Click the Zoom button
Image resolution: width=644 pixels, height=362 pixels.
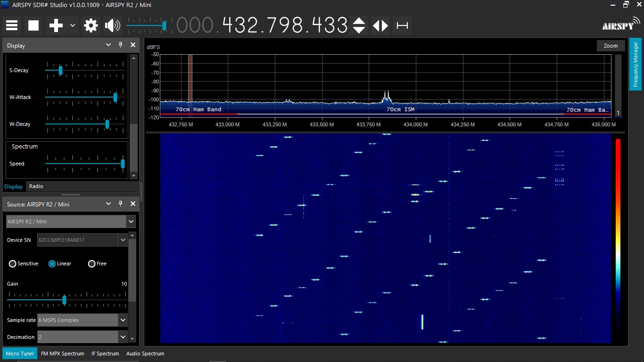(611, 46)
